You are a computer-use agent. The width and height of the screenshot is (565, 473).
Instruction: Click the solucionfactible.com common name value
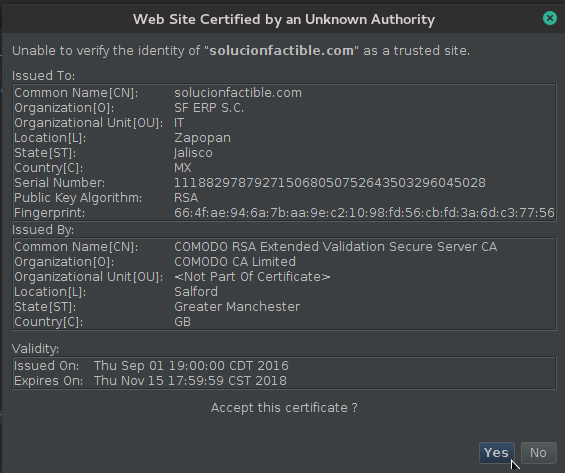[238, 93]
